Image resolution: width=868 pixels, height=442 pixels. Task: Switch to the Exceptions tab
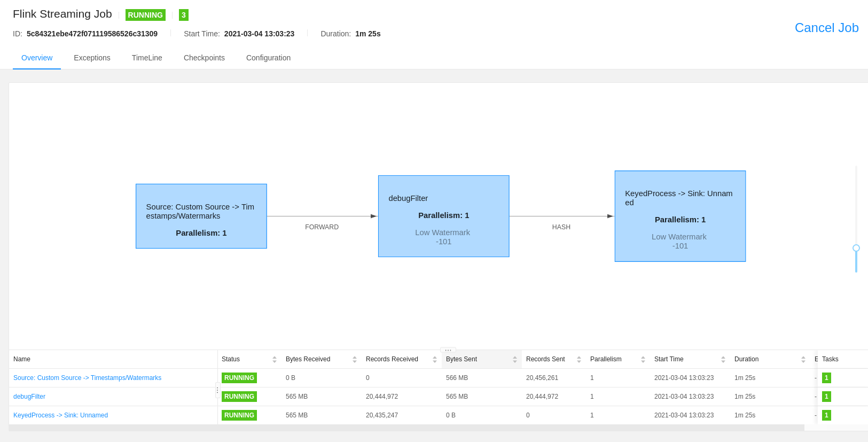tap(92, 58)
